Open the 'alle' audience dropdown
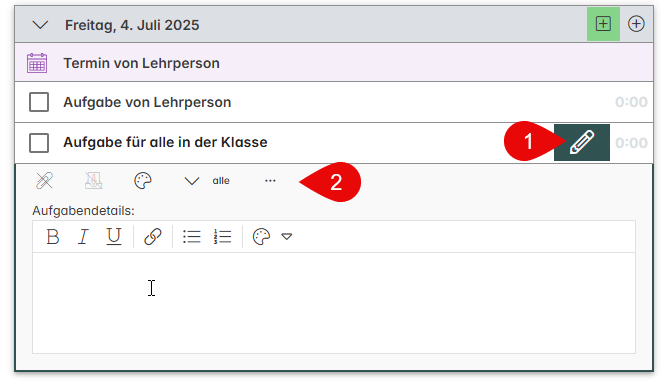661x386 pixels. (x=207, y=181)
